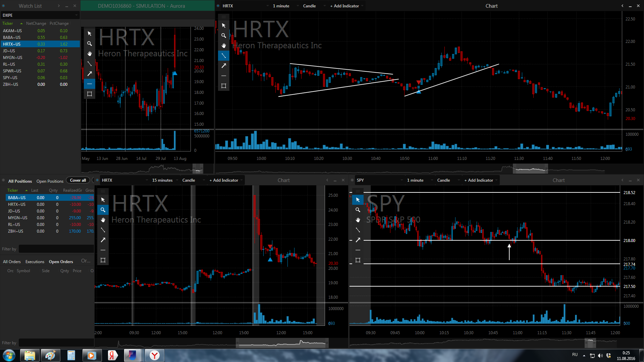Open Add Indicator on 15 minutes HRTX chart
Image resolution: width=644 pixels, height=362 pixels.
(226, 180)
